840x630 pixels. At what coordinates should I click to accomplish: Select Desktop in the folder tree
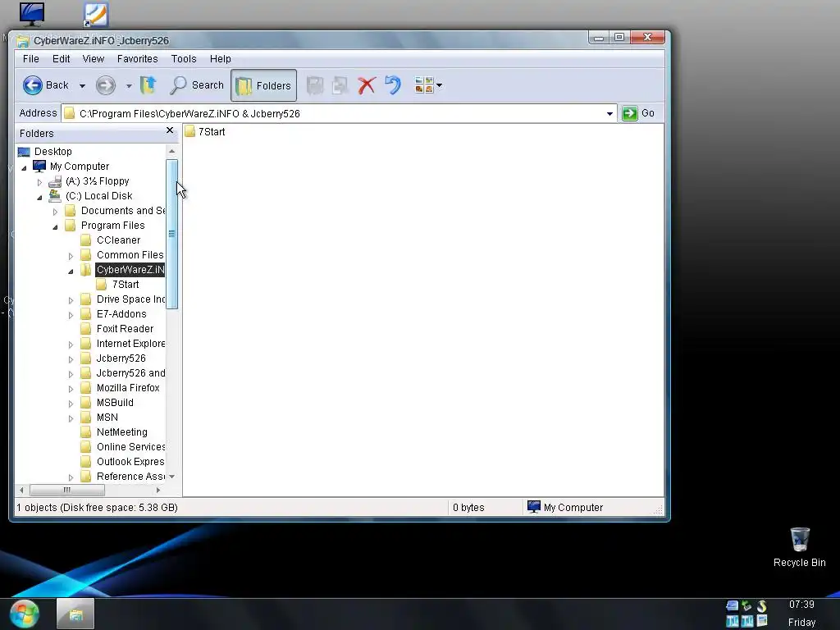[53, 152]
